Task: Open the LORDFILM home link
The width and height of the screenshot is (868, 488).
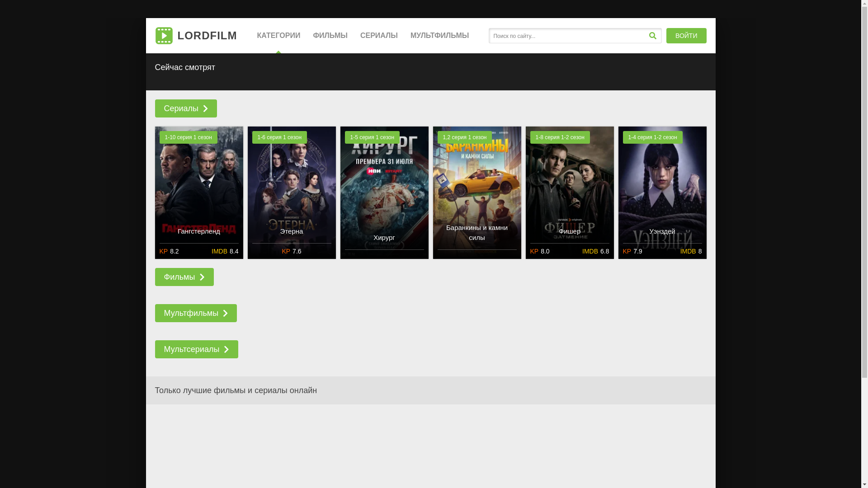Action: click(196, 36)
